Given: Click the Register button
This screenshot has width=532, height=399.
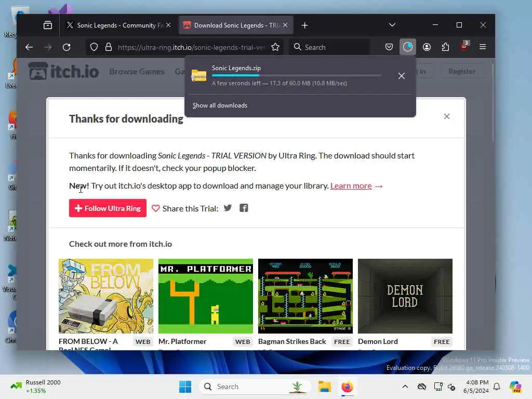Looking at the screenshot, I should tap(462, 71).
